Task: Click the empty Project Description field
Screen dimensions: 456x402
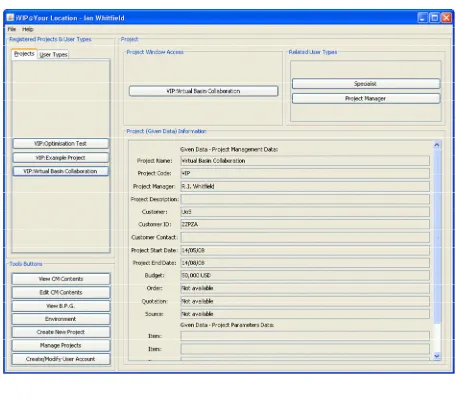Action: 305,199
